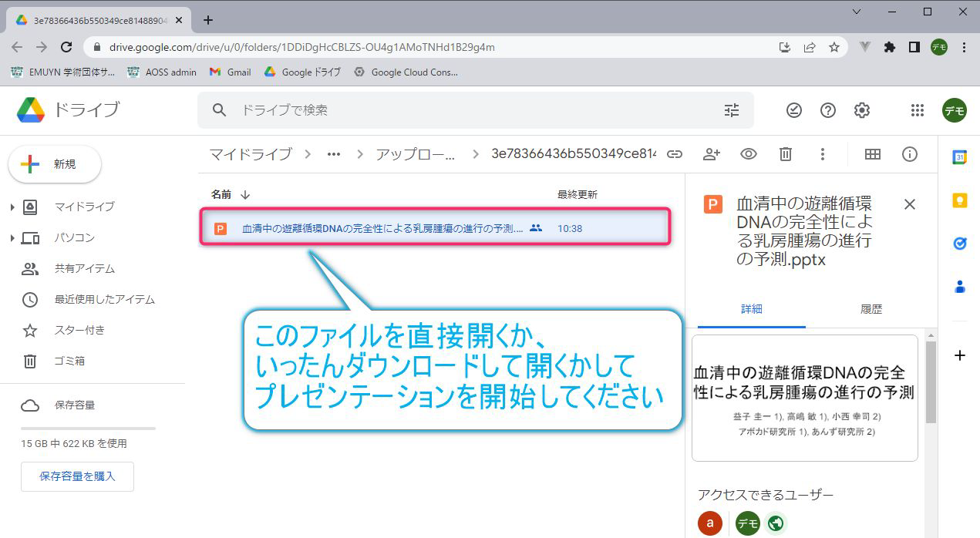Screen dimensions: 980x538
Task: Open the Help question mark icon
Action: (x=828, y=110)
